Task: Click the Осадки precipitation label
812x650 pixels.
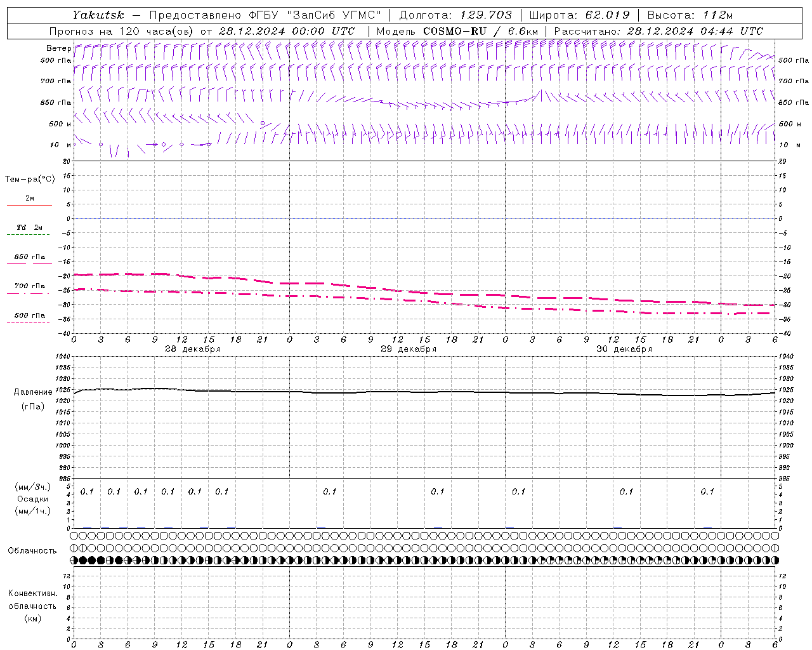Action: pyautogui.click(x=32, y=499)
